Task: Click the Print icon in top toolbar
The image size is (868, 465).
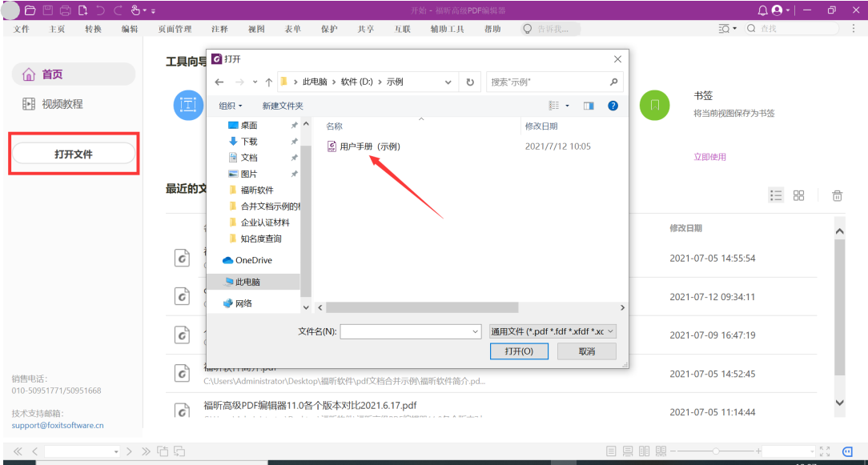Action: pyautogui.click(x=65, y=10)
